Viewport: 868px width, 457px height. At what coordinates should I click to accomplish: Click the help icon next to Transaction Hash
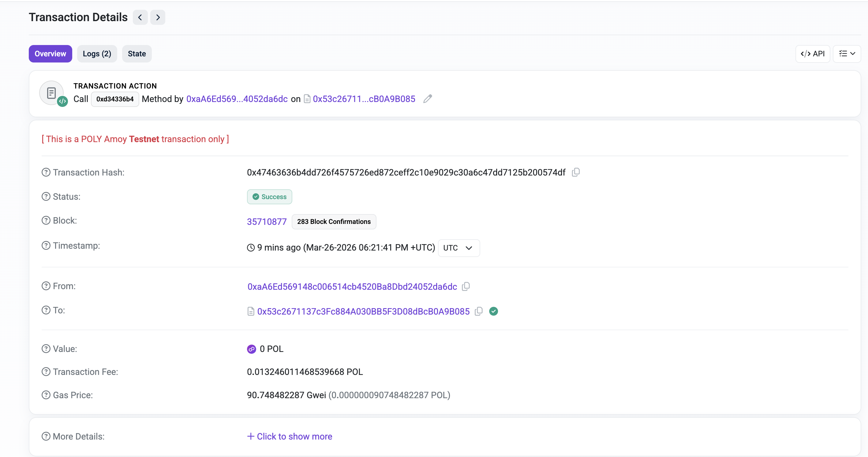click(x=46, y=172)
